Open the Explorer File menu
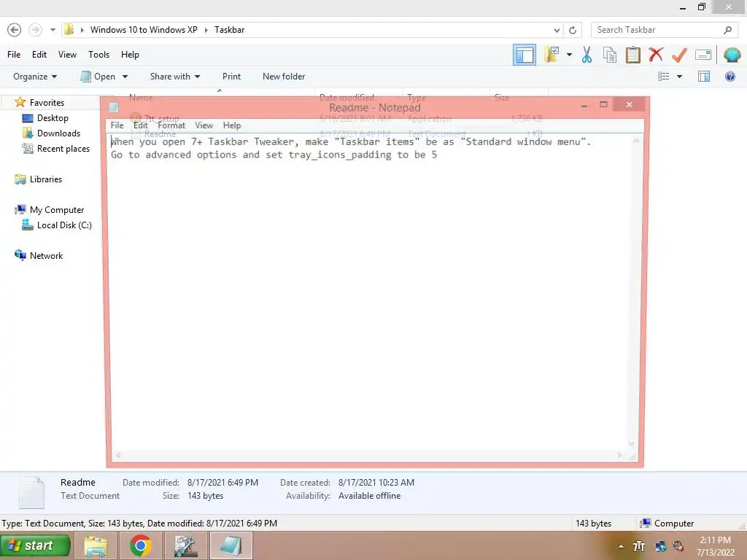 [14, 55]
